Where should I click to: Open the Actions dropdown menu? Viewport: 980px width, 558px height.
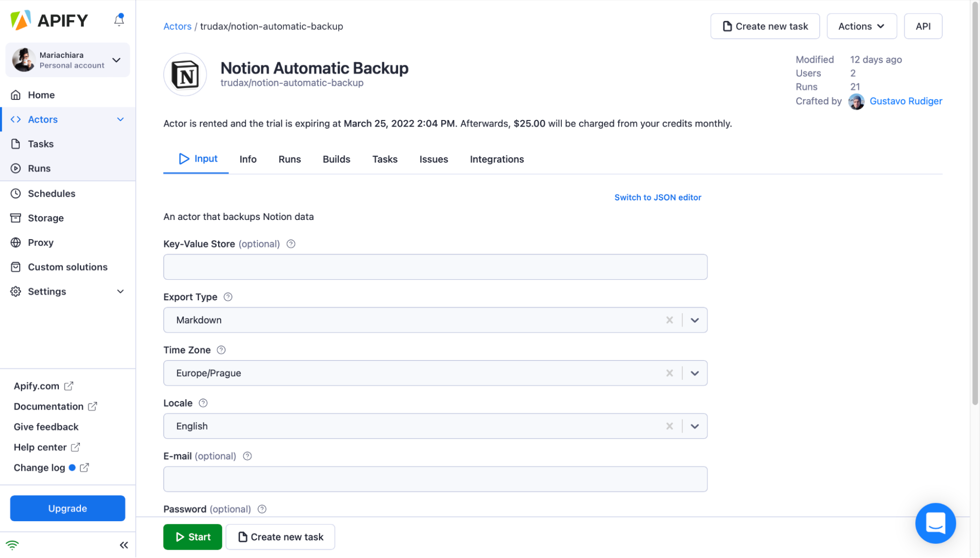click(861, 26)
